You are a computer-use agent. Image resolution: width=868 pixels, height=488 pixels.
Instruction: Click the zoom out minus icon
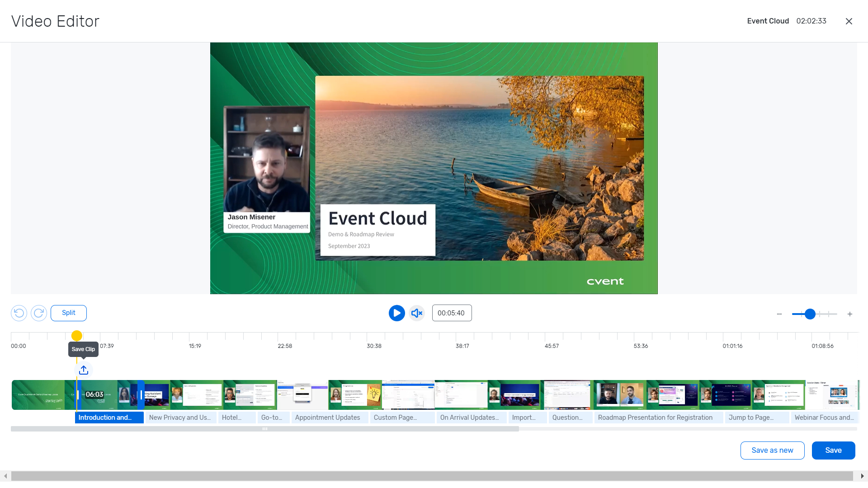[x=779, y=314]
